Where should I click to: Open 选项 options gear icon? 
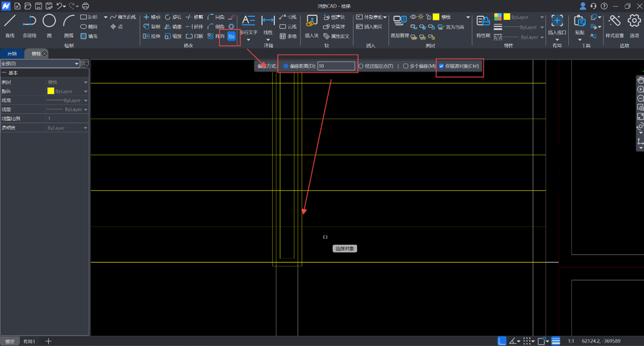coord(634,21)
